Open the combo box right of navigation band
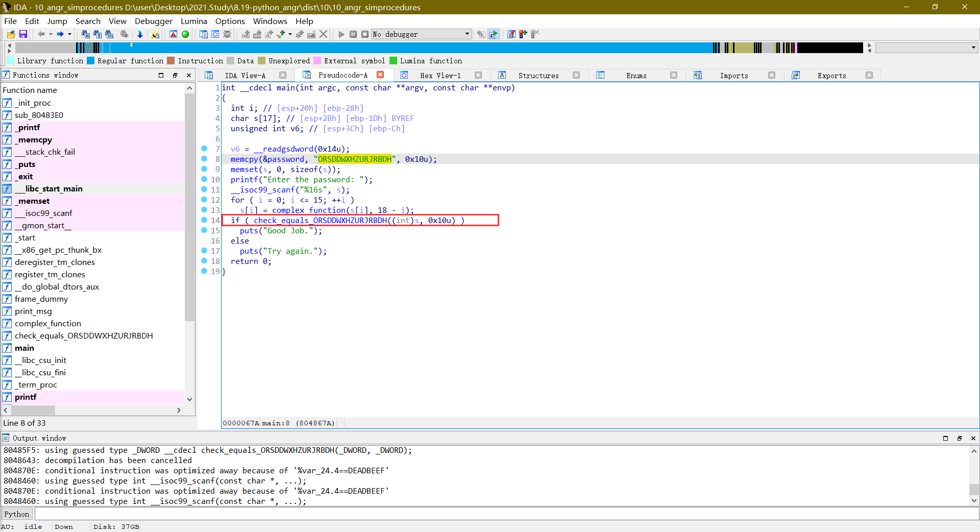 pyautogui.click(x=926, y=47)
